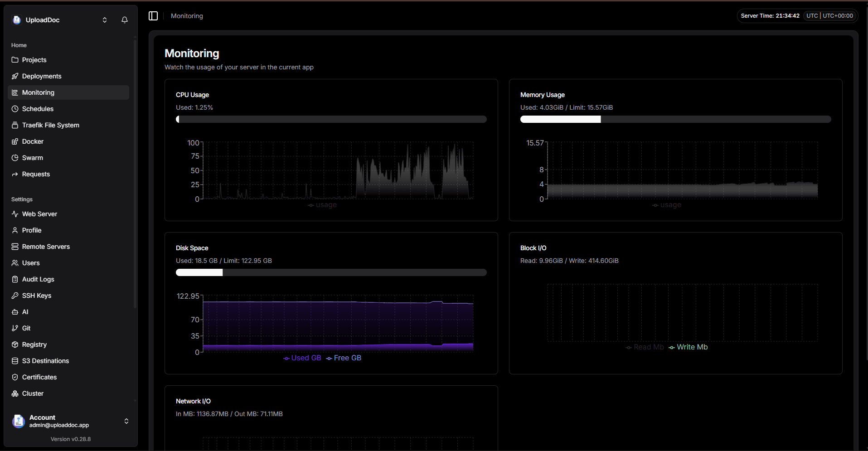Click the Git branch icon
The height and width of the screenshot is (451, 868).
tap(15, 328)
